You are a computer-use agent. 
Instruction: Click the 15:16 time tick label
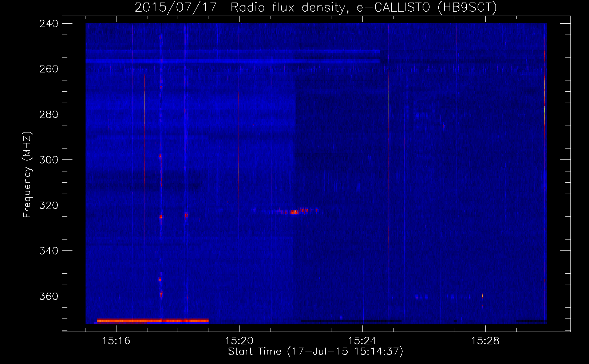[116, 341]
